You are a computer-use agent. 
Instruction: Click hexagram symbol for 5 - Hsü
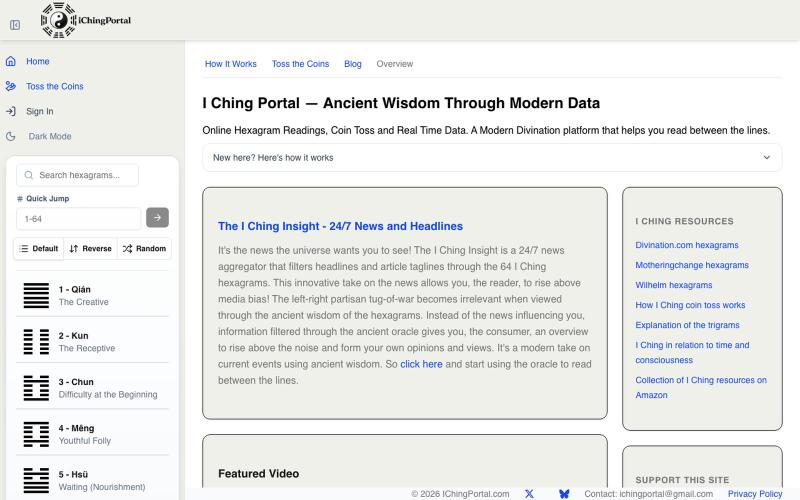click(x=36, y=481)
